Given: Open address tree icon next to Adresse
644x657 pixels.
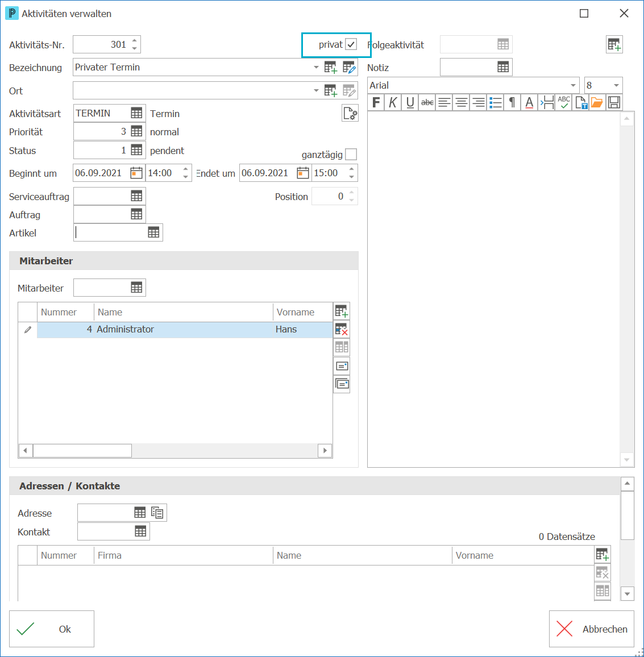Looking at the screenshot, I should pos(157,513).
